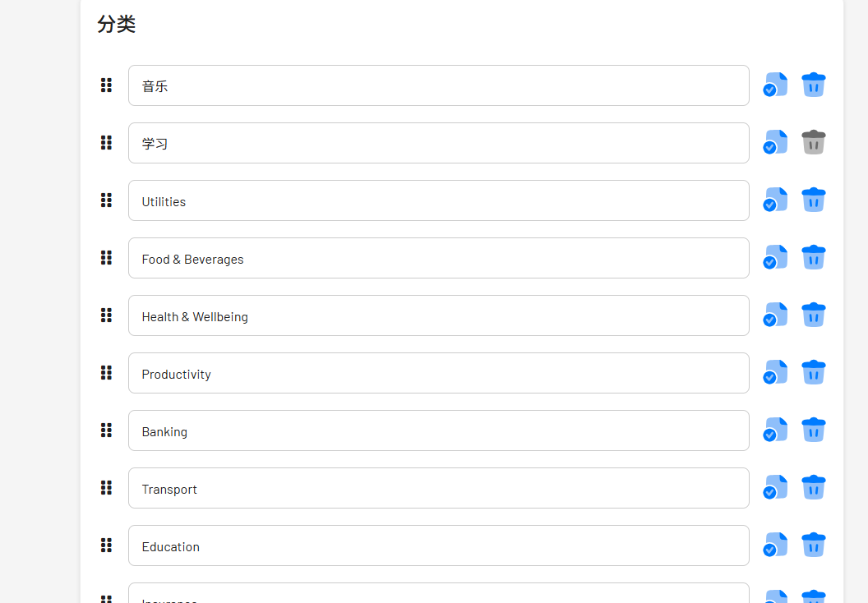The image size is (868, 603).
Task: Click the Health & Wellbeing input field
Action: coord(438,315)
